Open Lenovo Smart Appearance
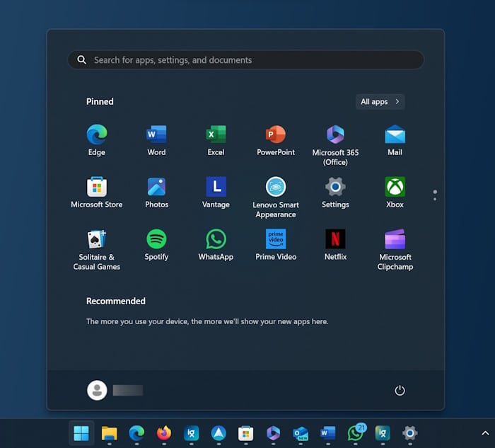 click(x=276, y=197)
